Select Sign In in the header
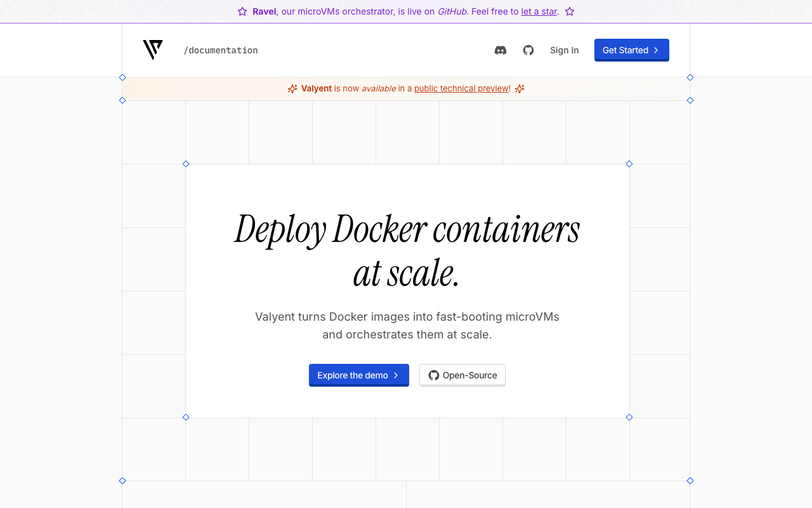812x508 pixels. click(564, 50)
